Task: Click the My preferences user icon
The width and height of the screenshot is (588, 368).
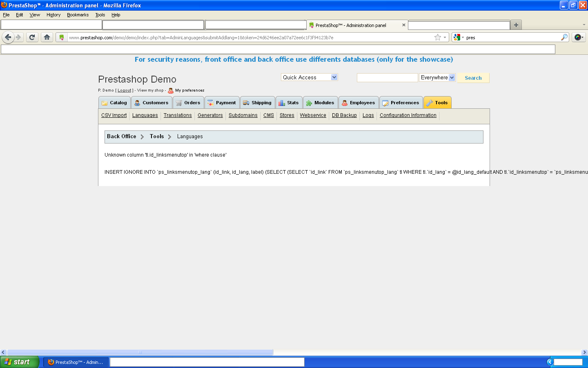Action: point(171,90)
